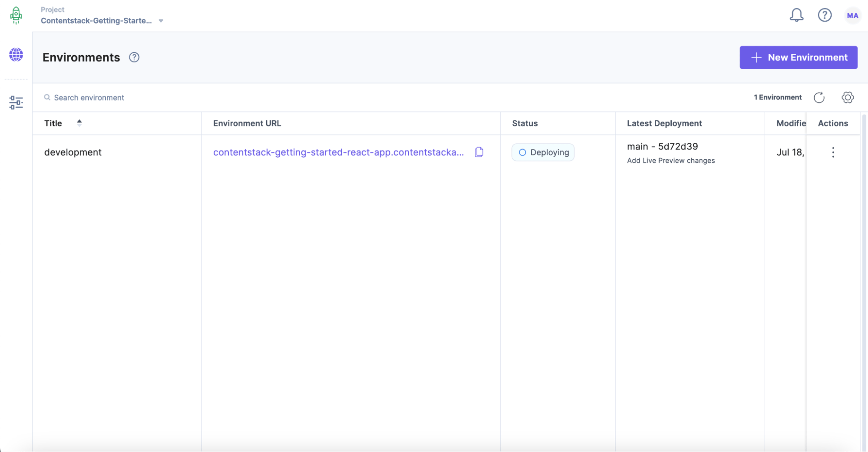Click the Modified column header

791,123
